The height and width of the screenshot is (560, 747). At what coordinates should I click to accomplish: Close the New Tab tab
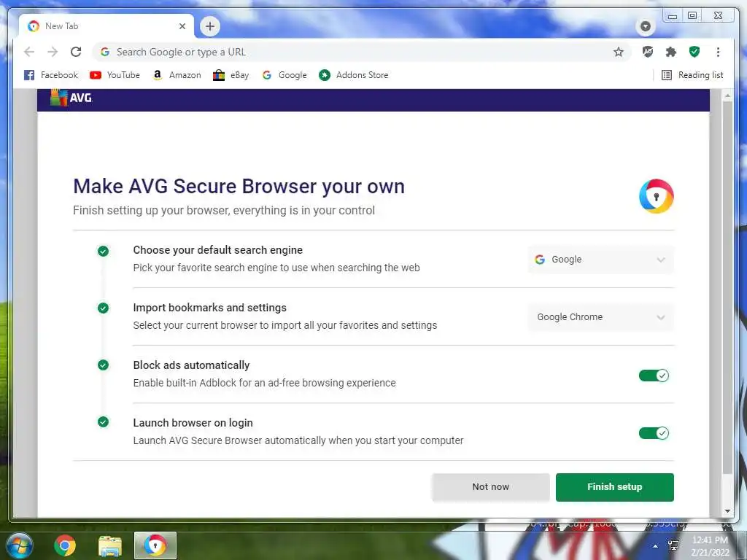tap(182, 26)
